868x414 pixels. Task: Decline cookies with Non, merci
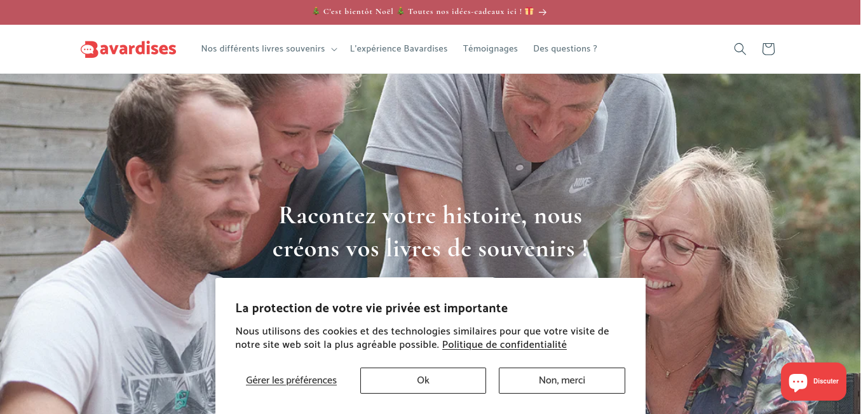tap(562, 380)
